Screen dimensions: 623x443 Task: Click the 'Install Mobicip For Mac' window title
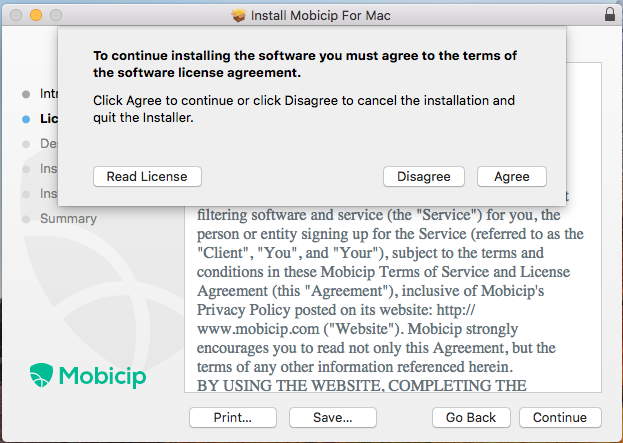click(x=320, y=15)
